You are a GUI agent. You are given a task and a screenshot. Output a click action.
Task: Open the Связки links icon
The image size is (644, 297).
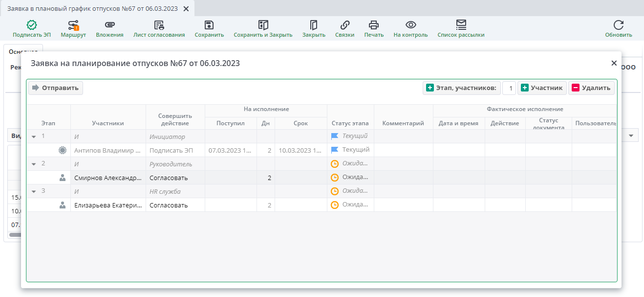coord(344,25)
